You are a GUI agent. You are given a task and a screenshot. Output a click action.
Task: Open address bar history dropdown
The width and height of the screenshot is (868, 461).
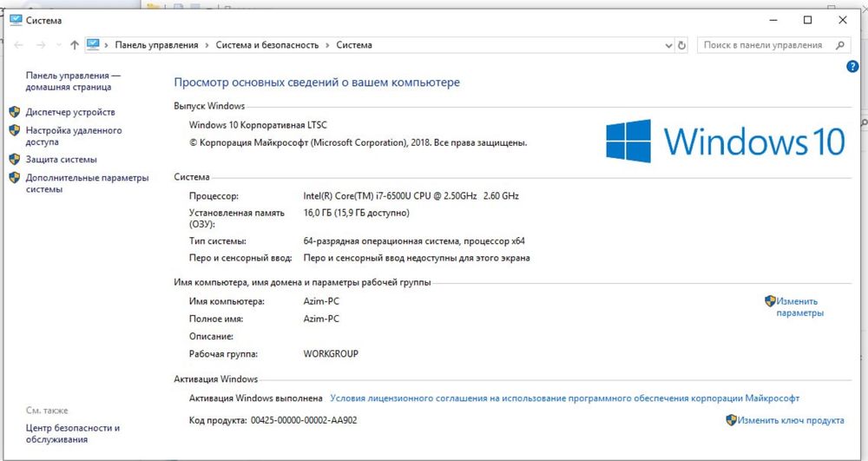668,45
